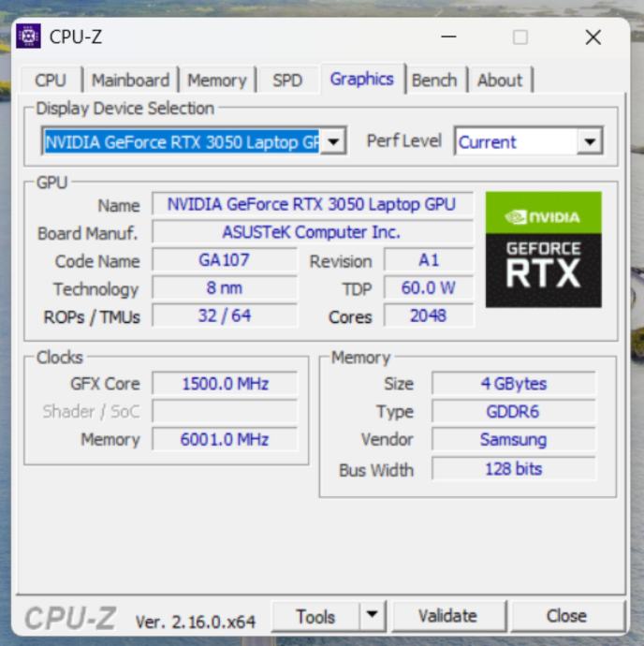Image resolution: width=644 pixels, height=646 pixels.
Task: Click the 'Clocks' group title
Action: pos(60,358)
